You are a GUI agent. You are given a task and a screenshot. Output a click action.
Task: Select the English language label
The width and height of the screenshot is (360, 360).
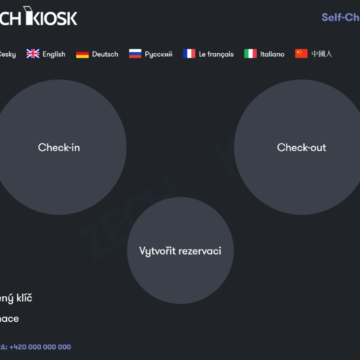tap(54, 54)
